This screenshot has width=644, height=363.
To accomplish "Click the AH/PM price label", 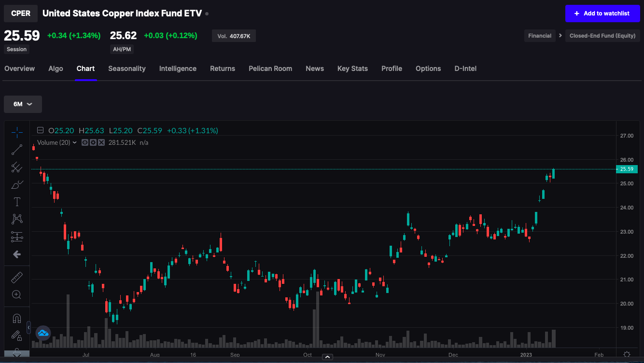I will 123,49.
